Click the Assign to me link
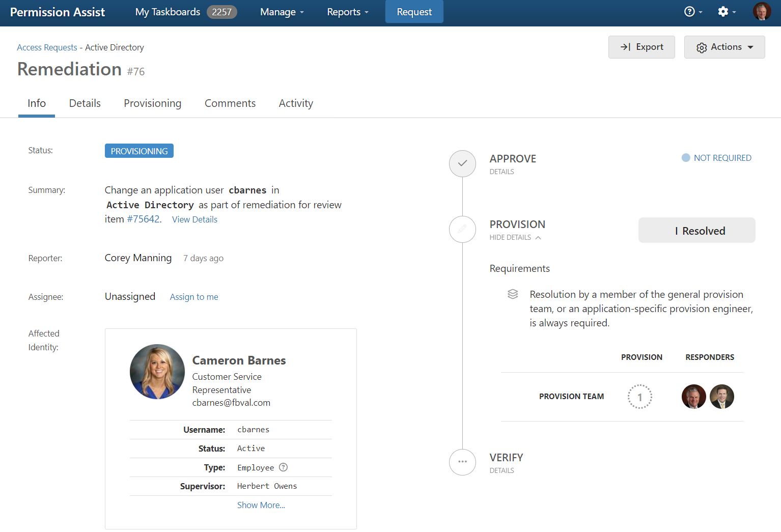Screen dimensions: 781x532 click(194, 297)
